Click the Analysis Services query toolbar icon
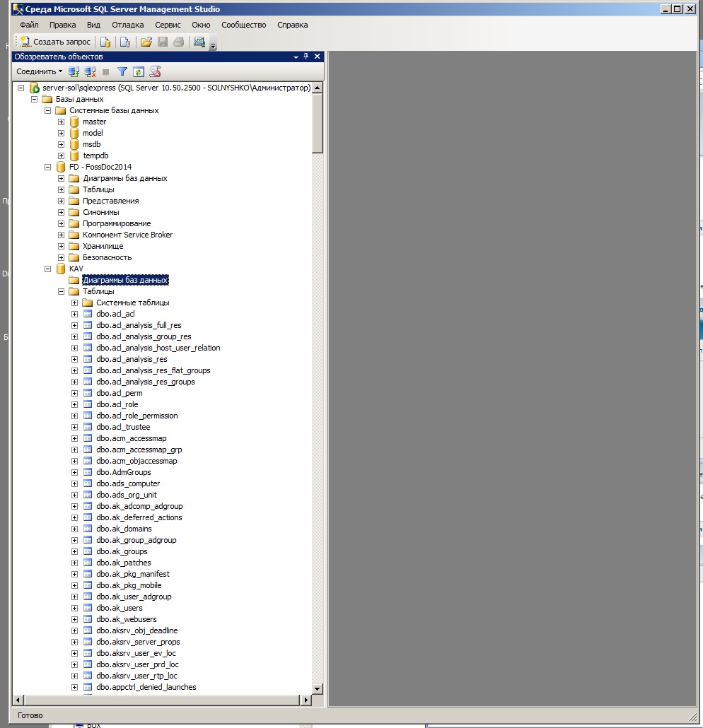The image size is (703, 728). tap(125, 42)
